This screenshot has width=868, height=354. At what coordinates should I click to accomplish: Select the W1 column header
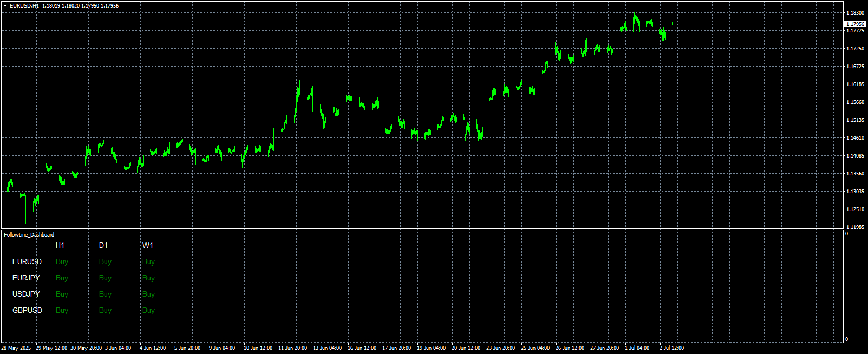click(148, 245)
